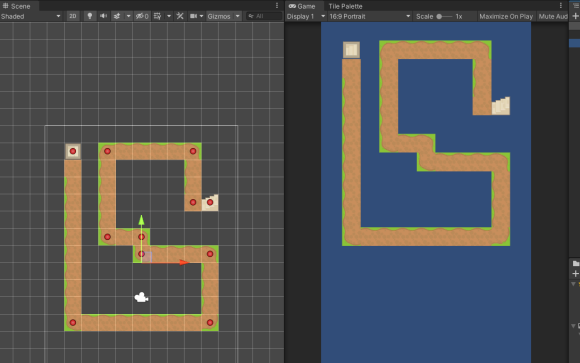This screenshot has width=580, height=363.
Task: Toggle scene lighting lightbulb icon
Action: [x=90, y=16]
